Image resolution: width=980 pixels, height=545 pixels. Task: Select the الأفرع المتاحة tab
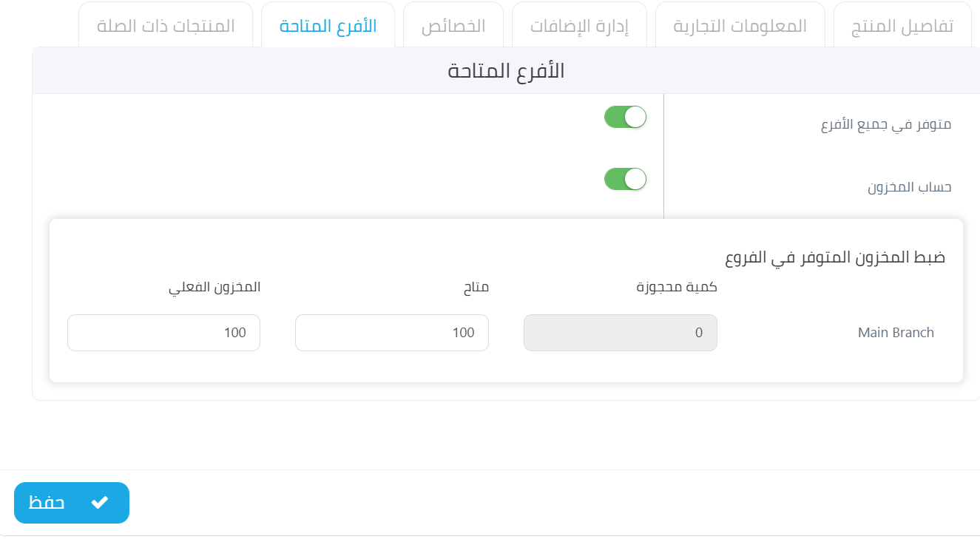[x=328, y=26]
